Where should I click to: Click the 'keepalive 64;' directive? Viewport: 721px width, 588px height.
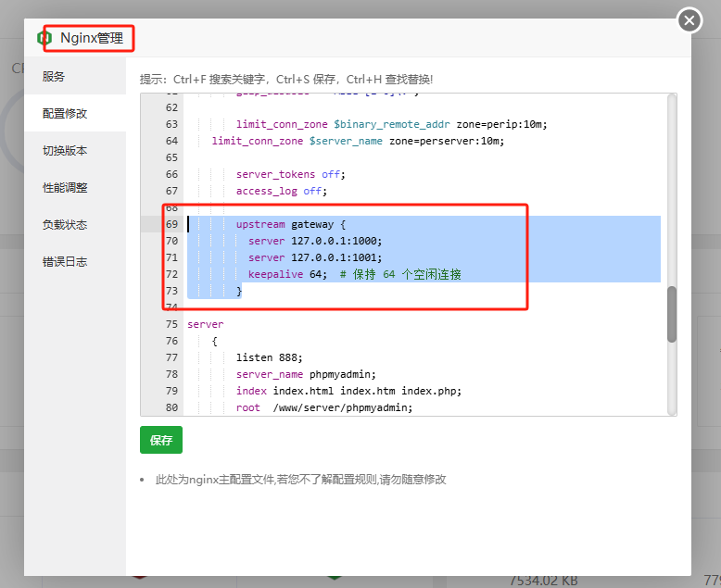(x=287, y=274)
